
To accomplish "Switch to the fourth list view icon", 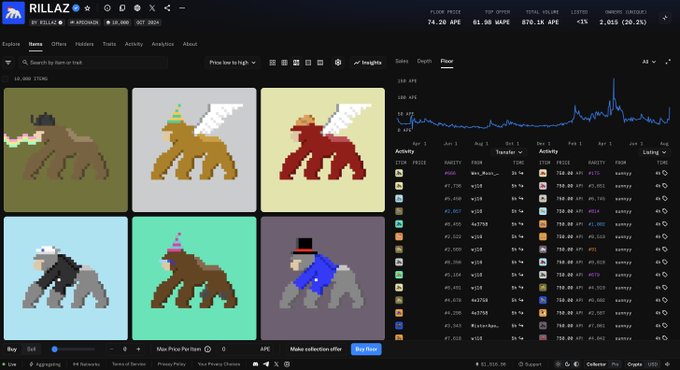I will point(308,63).
